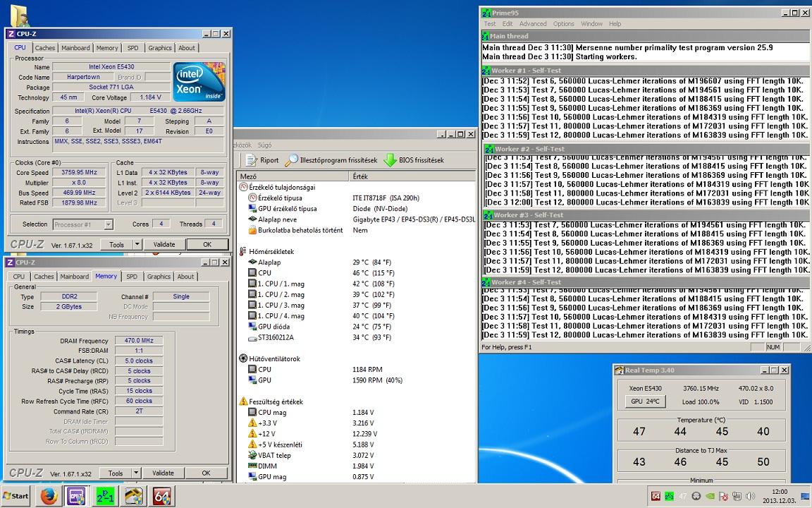Click Load 100.0% in Real Temp
The height and width of the screenshot is (508, 812).
point(701,401)
